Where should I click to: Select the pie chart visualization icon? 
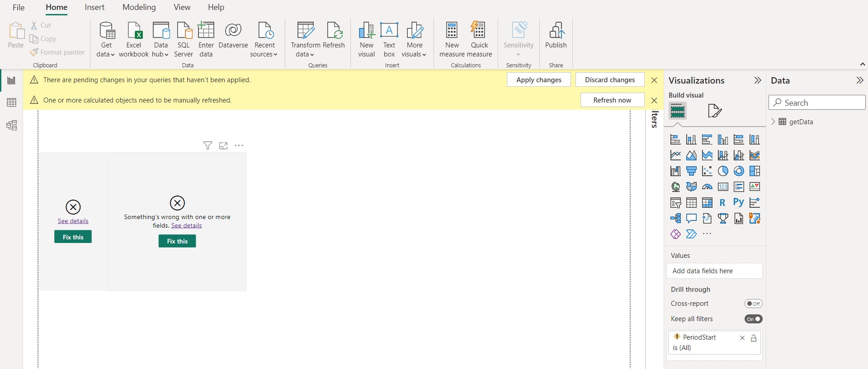pyautogui.click(x=723, y=171)
